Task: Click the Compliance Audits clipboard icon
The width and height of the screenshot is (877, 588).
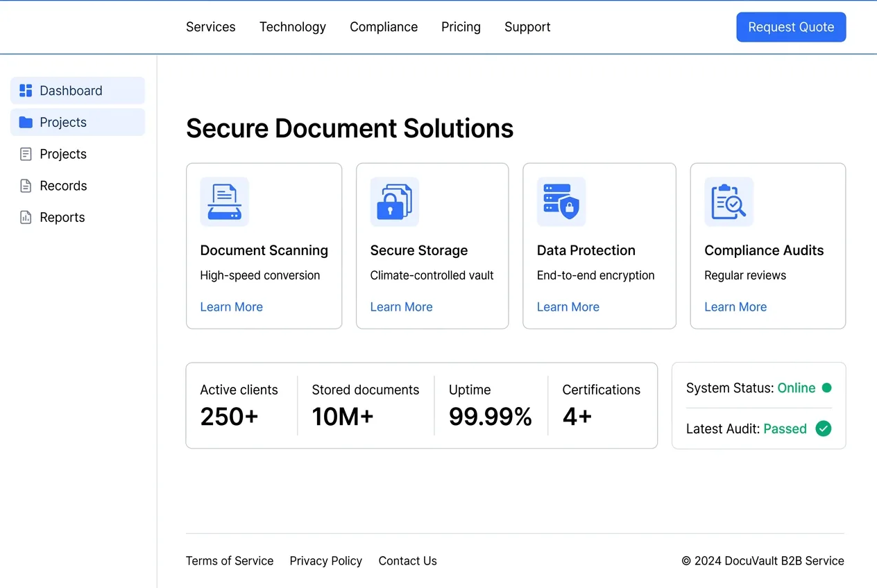Action: point(729,202)
